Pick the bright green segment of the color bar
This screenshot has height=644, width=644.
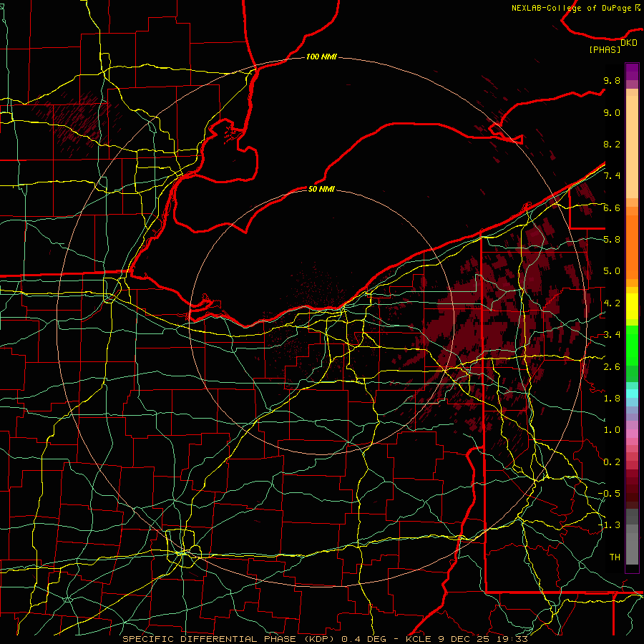tap(632, 346)
